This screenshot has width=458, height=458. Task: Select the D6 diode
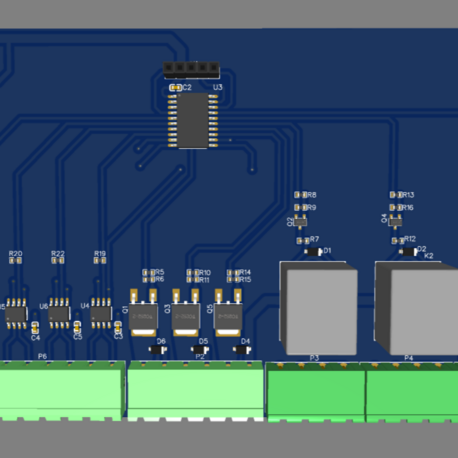pos(158,350)
